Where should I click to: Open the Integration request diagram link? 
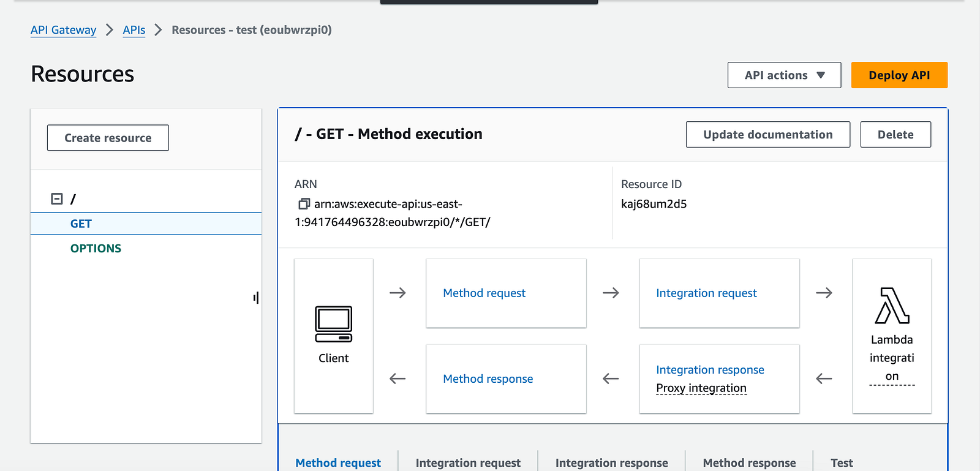click(x=706, y=293)
